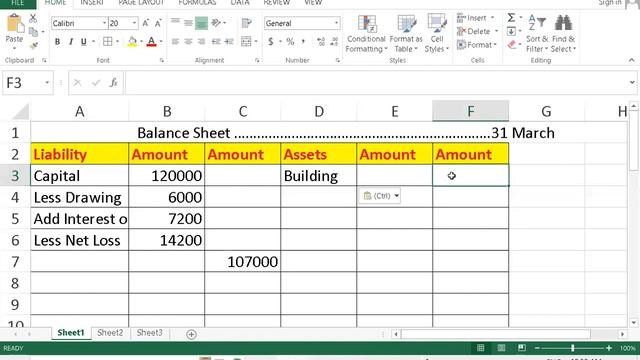Image resolution: width=640 pixels, height=360 pixels.
Task: Toggle bottom align icon
Action: (x=201, y=23)
